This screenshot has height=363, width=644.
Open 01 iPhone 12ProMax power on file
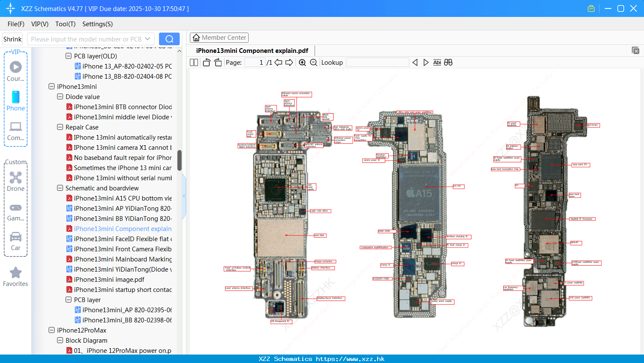pyautogui.click(x=119, y=350)
